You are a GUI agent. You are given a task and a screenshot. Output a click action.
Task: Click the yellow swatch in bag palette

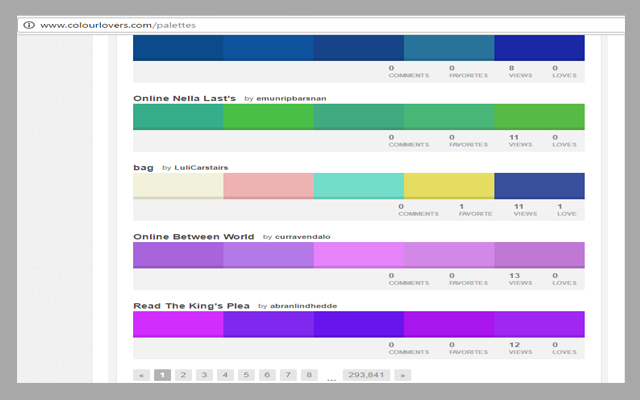click(448, 186)
